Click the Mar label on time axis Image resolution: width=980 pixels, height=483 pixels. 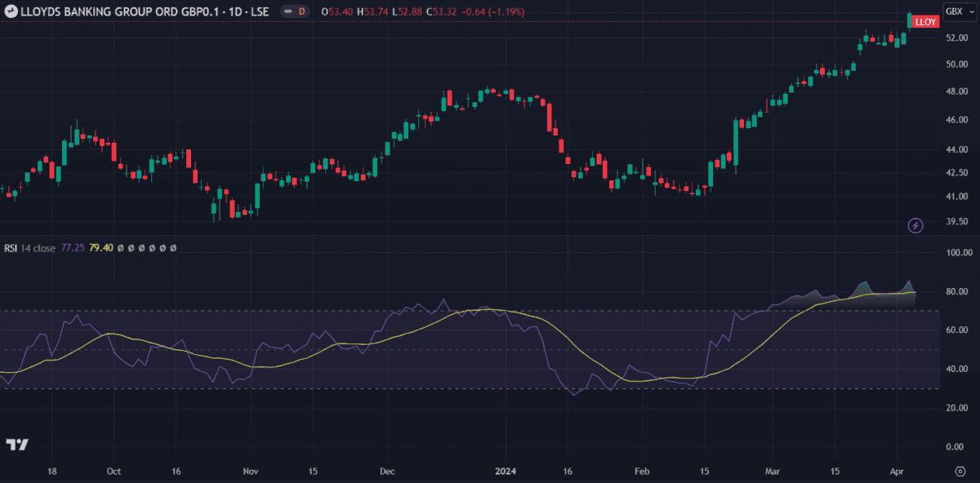coord(773,472)
